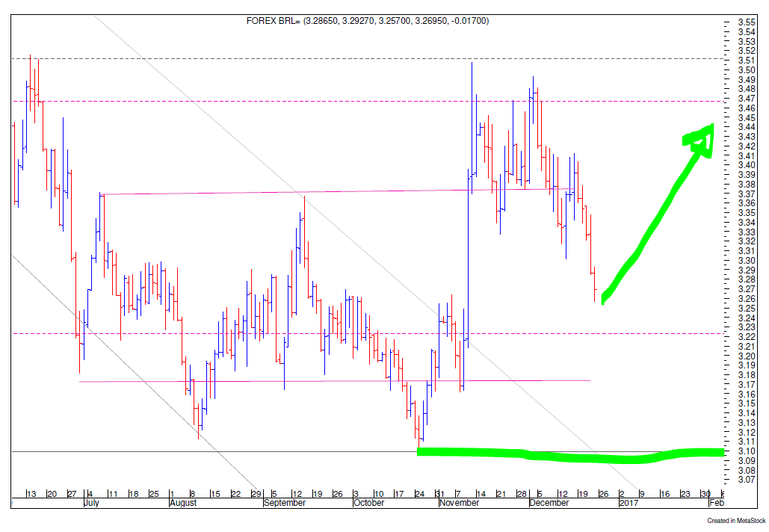Click the 3.51 price axis label
Image resolution: width=769 pixels, height=532 pixels.
[747, 61]
